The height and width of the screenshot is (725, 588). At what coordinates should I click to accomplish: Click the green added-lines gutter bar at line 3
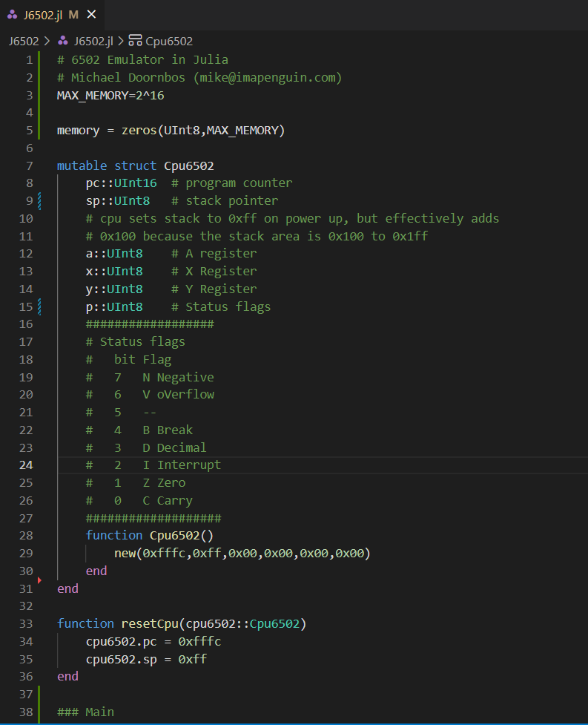click(39, 95)
